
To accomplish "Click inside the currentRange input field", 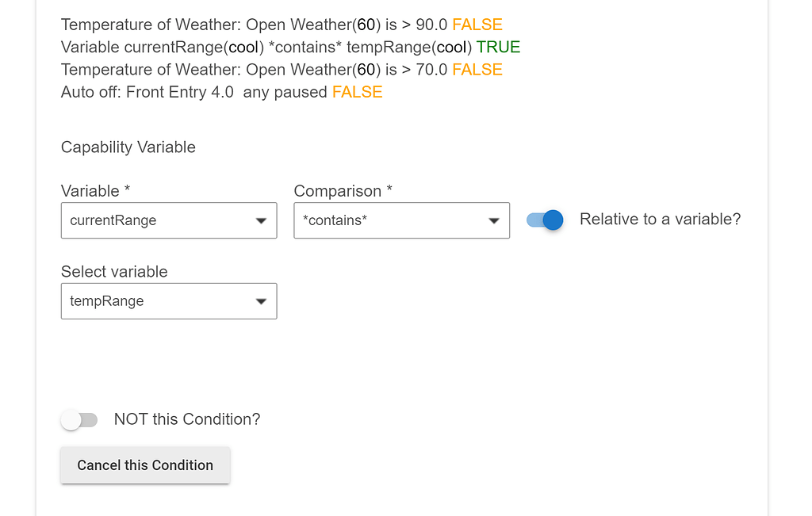I will click(143, 221).
